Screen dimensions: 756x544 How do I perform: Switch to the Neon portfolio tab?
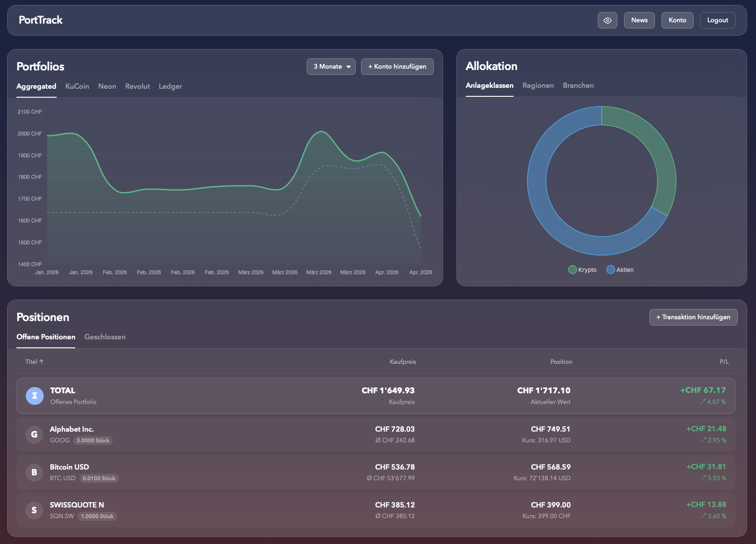(107, 87)
